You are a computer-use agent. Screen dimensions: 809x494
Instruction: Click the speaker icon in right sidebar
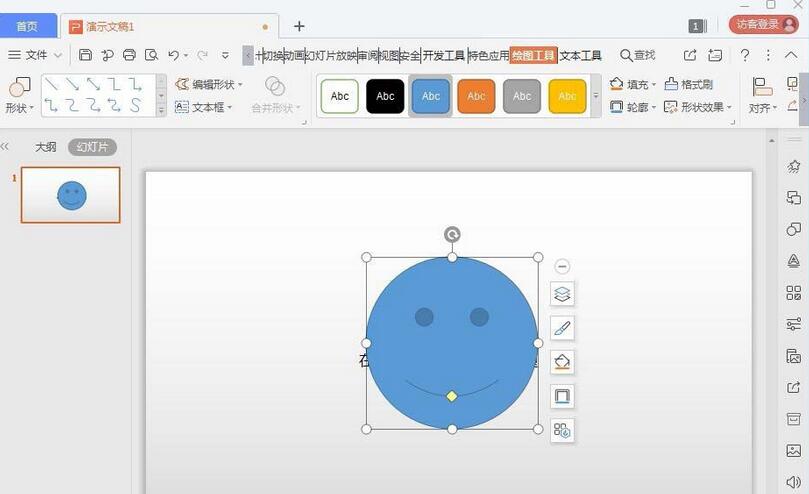(x=794, y=482)
